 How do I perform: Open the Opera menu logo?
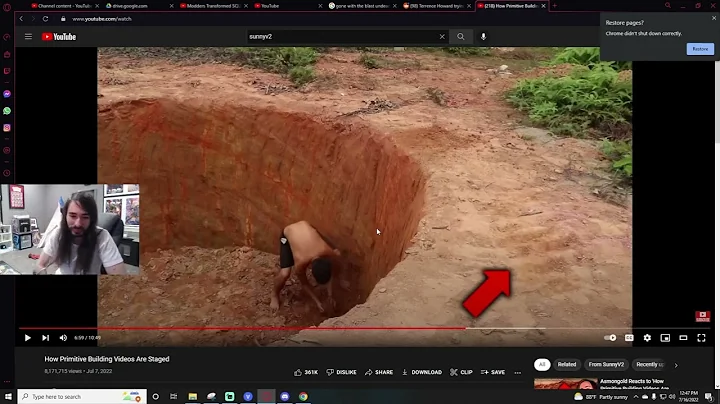tap(7, 7)
